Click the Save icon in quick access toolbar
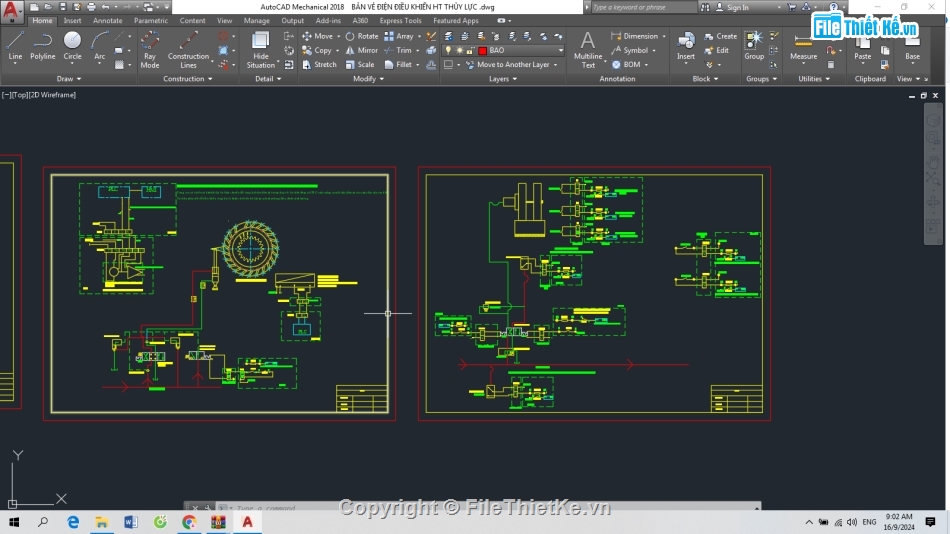The image size is (950, 534). pos(62,7)
